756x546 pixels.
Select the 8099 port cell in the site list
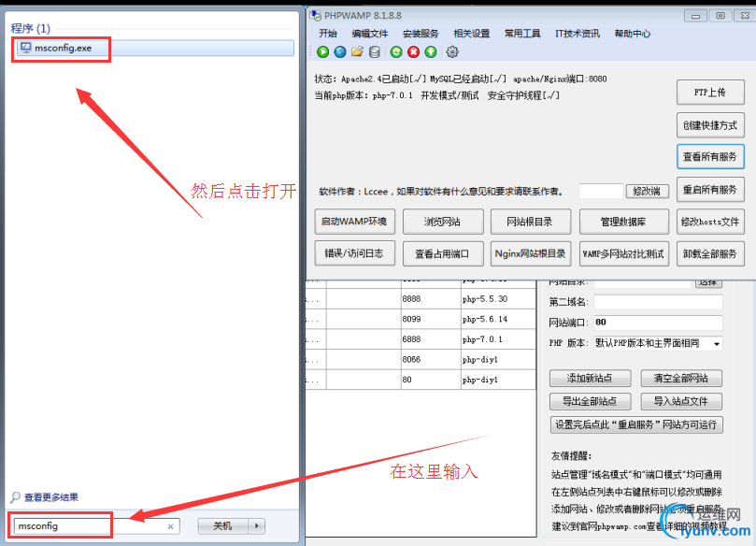[431, 319]
